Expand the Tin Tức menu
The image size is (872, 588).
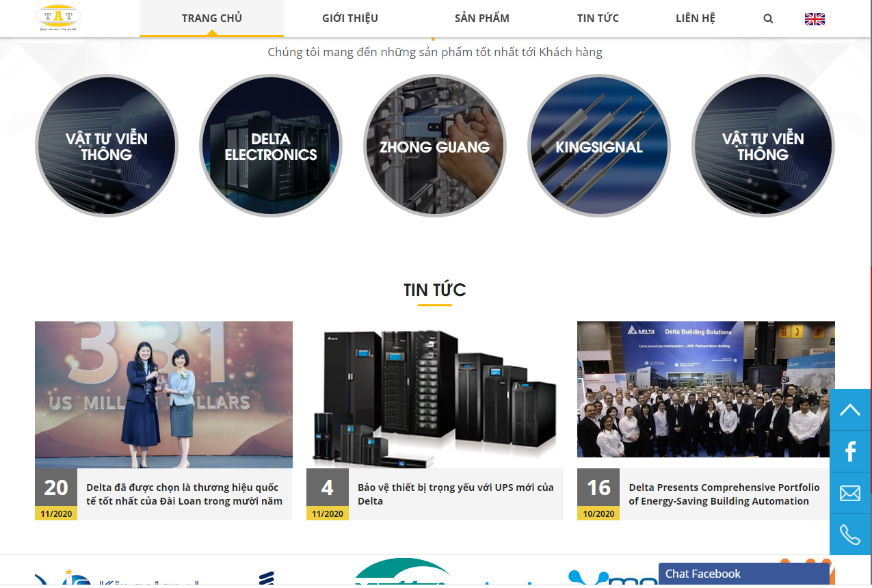(x=598, y=18)
